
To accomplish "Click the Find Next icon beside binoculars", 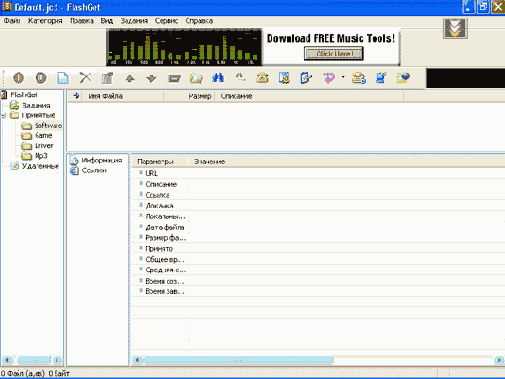I will coord(240,78).
